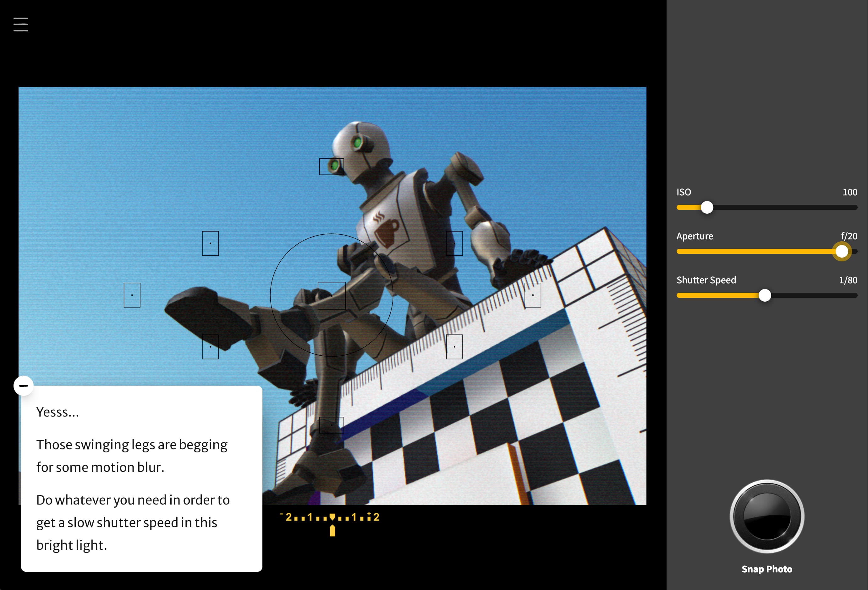Select focus point on the robot's eye
This screenshot has width=868, height=590.
point(331,167)
